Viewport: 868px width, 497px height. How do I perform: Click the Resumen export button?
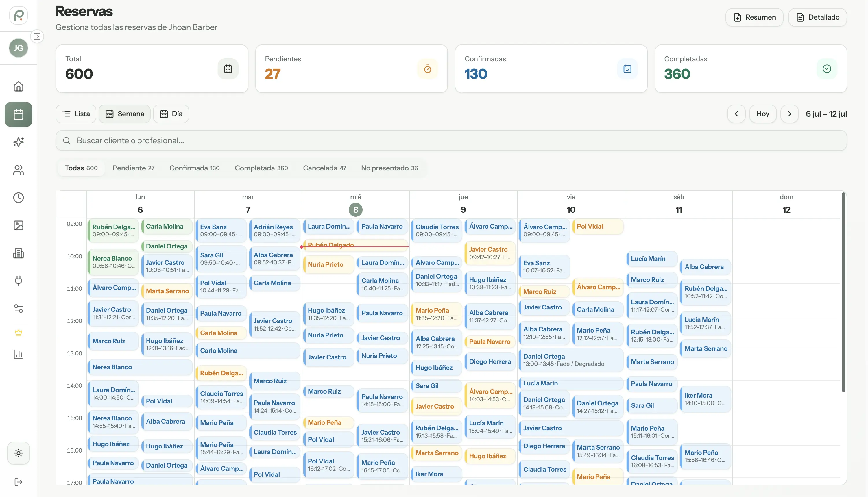[754, 17]
